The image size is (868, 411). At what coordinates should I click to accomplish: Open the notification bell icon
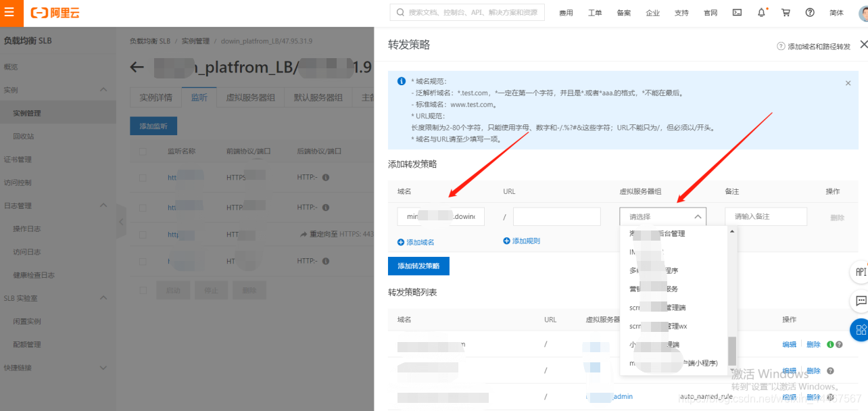coord(762,12)
